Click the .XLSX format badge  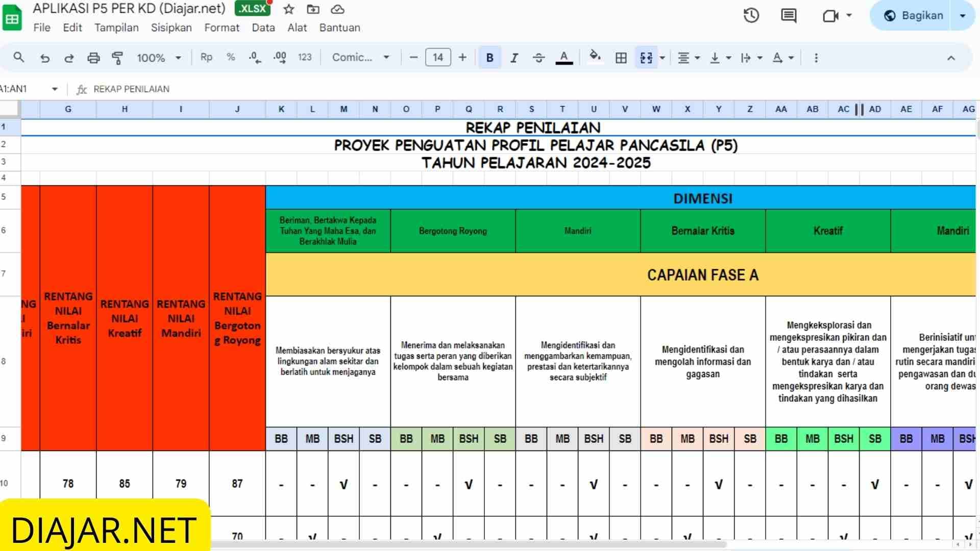point(253,9)
